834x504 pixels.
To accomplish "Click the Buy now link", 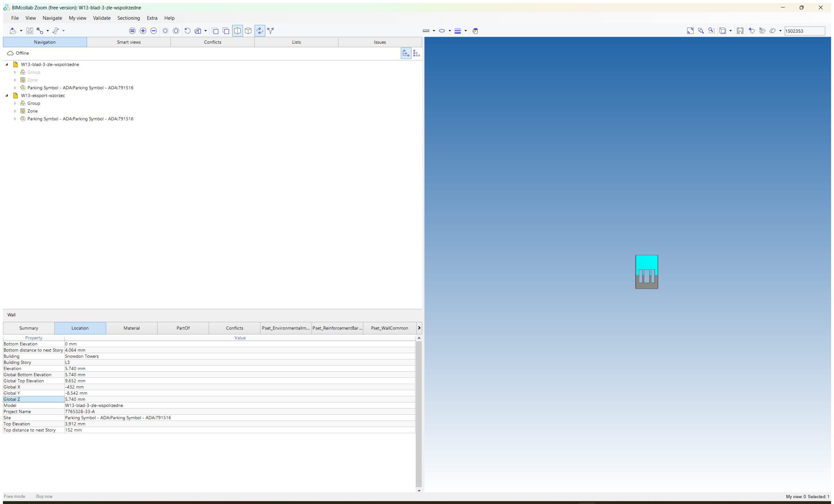I will [44, 496].
